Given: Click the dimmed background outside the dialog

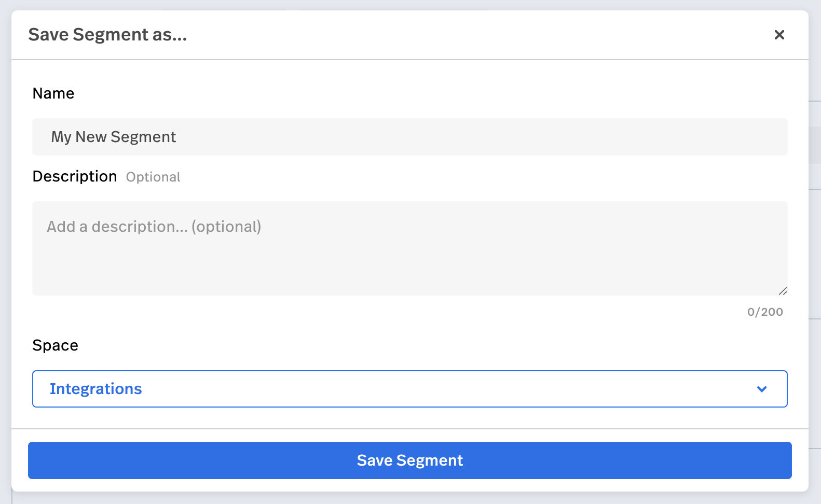Looking at the screenshot, I should point(815,259).
